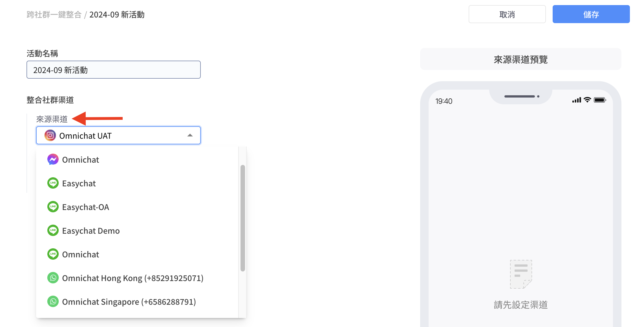Choose Omnichat Hong Kong (+85291925071) entry
The image size is (644, 327).
point(133,278)
